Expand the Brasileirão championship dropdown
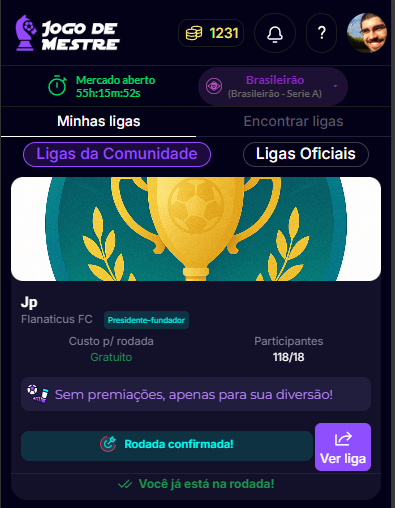 pyautogui.click(x=273, y=86)
